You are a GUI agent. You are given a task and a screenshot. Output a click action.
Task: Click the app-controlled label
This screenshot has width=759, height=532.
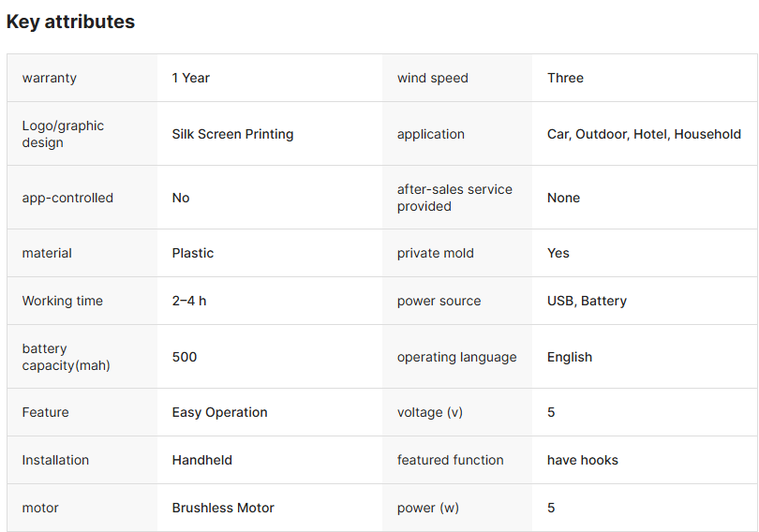67,198
